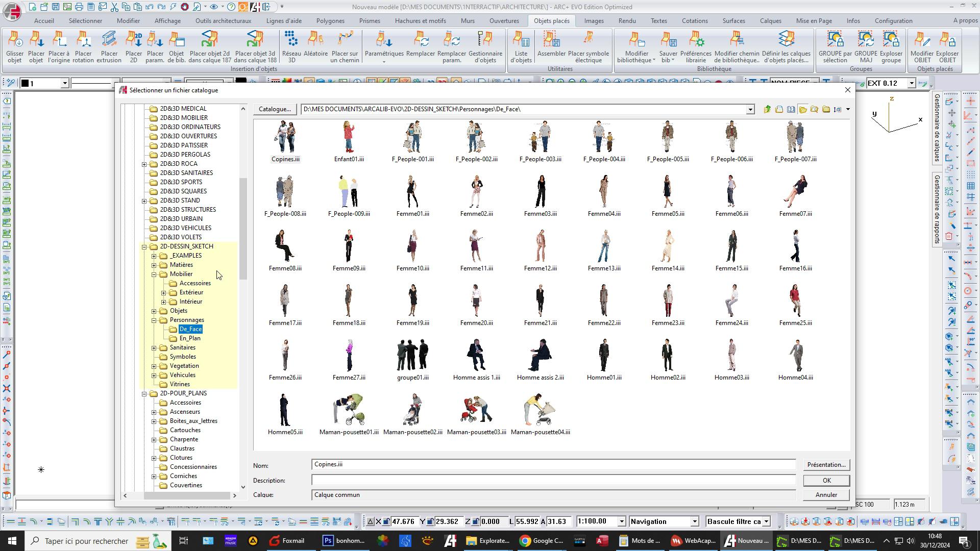Expand the Vegetation tree folder

pyautogui.click(x=154, y=366)
